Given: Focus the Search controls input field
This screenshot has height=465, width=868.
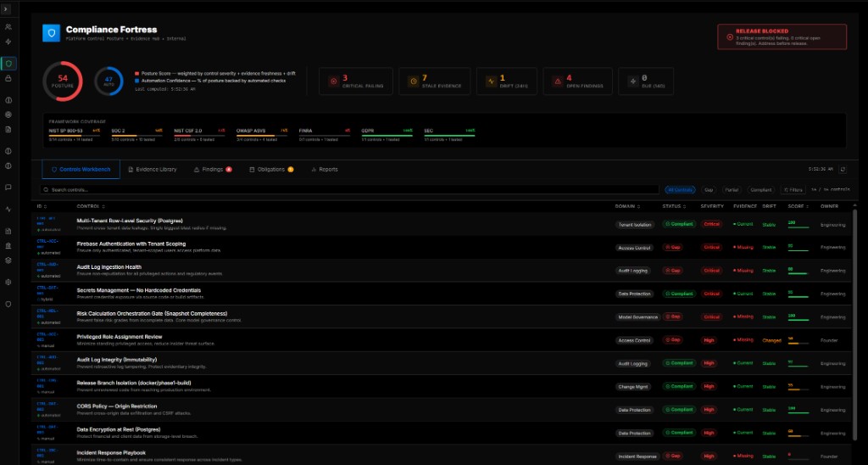Looking at the screenshot, I should [349, 189].
